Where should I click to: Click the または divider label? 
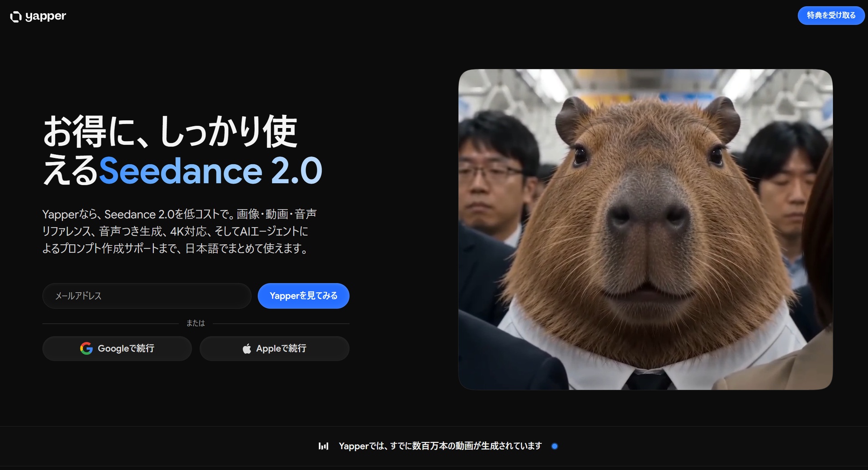click(196, 323)
